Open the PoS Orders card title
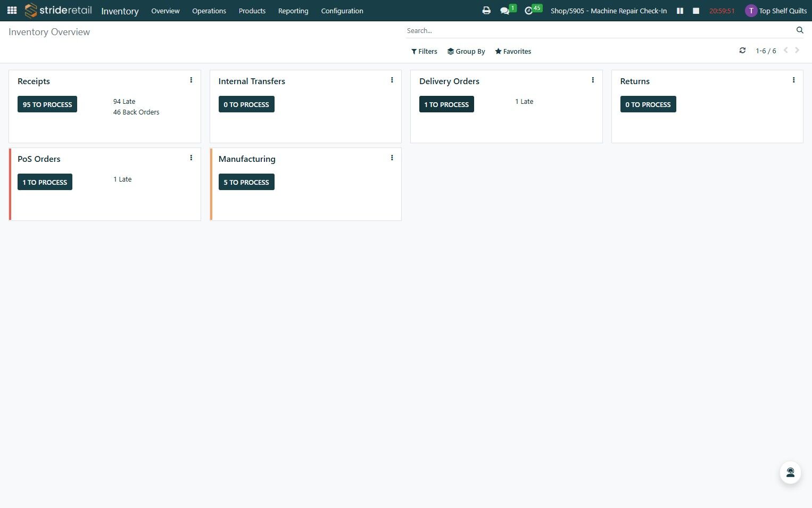This screenshot has width=812, height=508. coord(39,159)
